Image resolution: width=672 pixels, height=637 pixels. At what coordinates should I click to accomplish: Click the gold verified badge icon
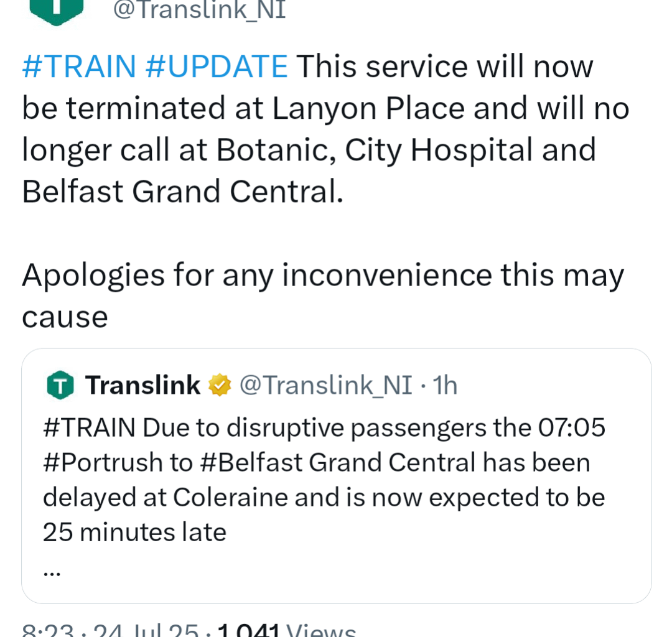coord(220,384)
